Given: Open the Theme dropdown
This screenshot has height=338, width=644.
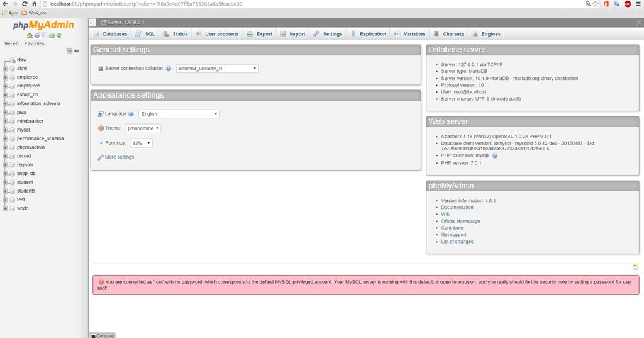Looking at the screenshot, I should [143, 128].
